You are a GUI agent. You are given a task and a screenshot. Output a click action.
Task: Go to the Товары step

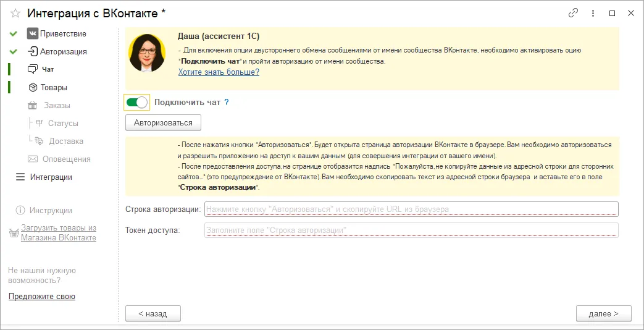coord(54,88)
